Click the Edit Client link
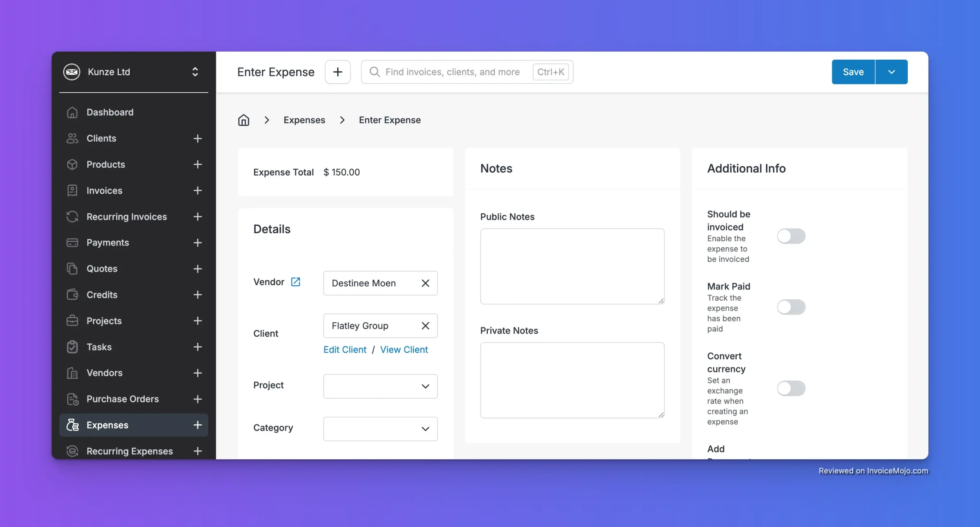Image resolution: width=980 pixels, height=527 pixels. point(345,349)
